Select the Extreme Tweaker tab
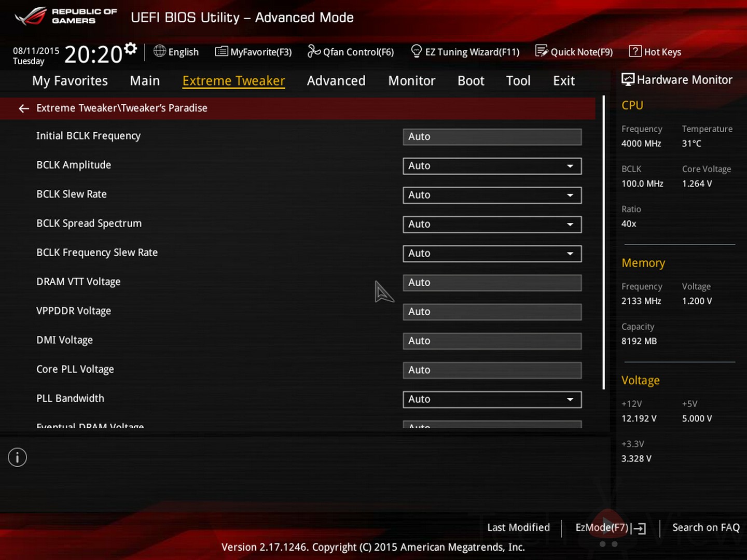The width and height of the screenshot is (747, 560). [233, 81]
